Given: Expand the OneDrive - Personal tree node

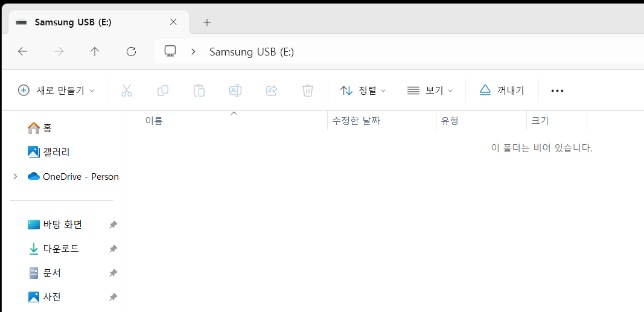Looking at the screenshot, I should [15, 177].
